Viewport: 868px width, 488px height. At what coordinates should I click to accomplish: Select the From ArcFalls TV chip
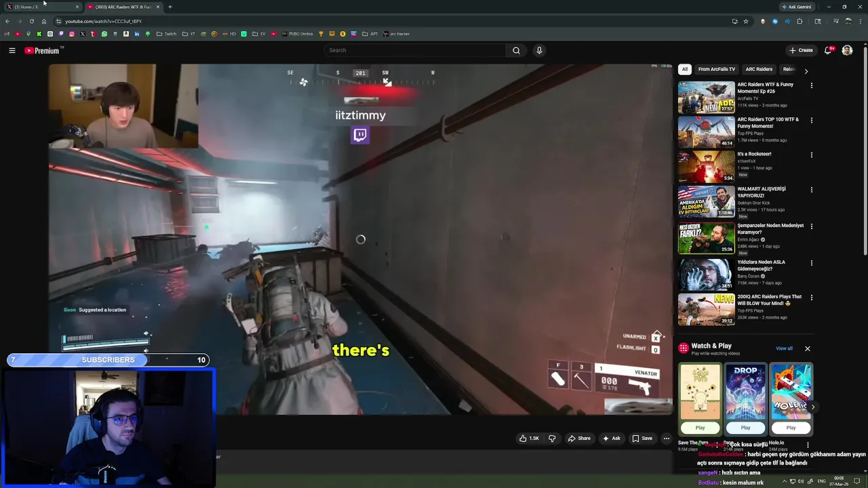717,69
